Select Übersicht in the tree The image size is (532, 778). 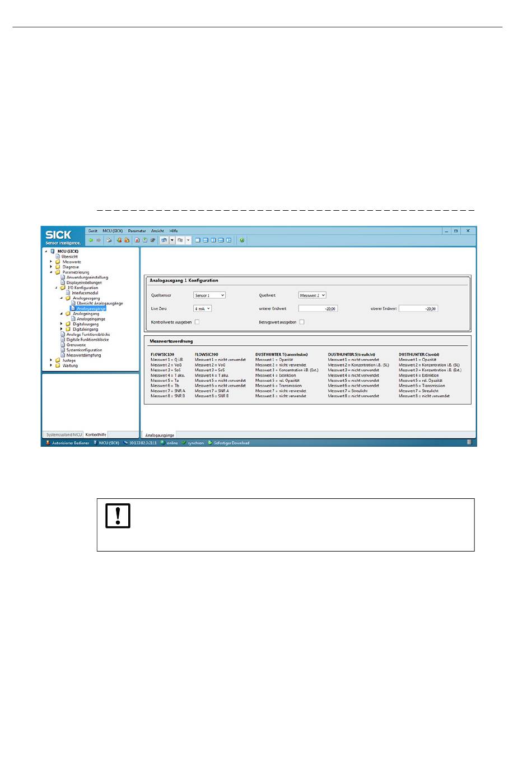[x=69, y=257]
